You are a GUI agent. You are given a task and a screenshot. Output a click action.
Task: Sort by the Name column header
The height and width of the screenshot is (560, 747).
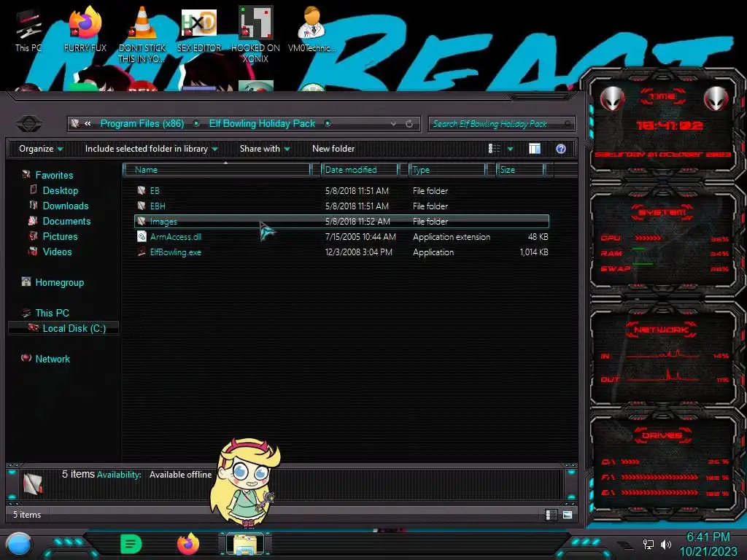(x=217, y=169)
